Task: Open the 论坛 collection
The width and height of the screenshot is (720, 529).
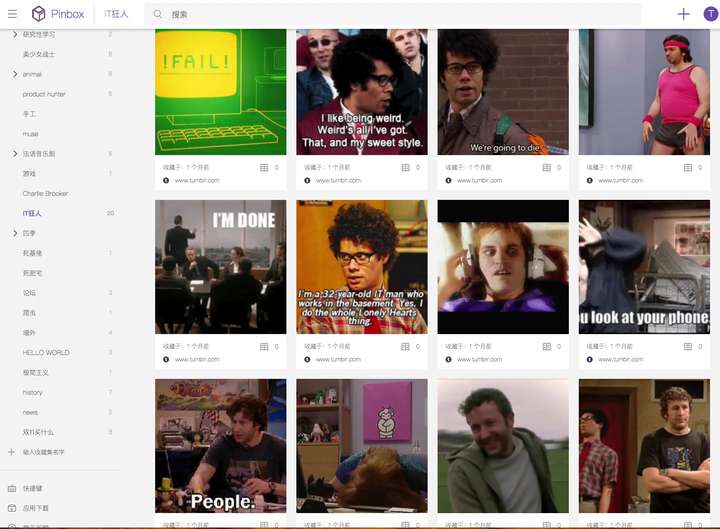Action: pyautogui.click(x=29, y=293)
